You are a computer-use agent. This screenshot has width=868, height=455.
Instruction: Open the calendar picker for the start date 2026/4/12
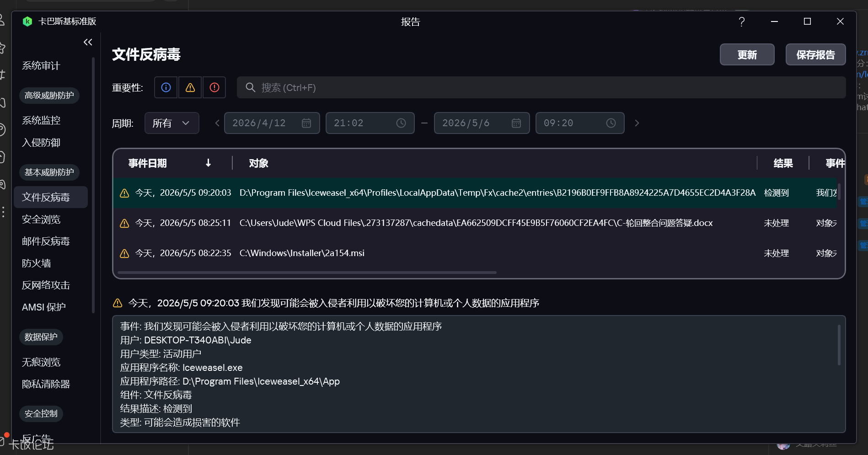point(306,123)
